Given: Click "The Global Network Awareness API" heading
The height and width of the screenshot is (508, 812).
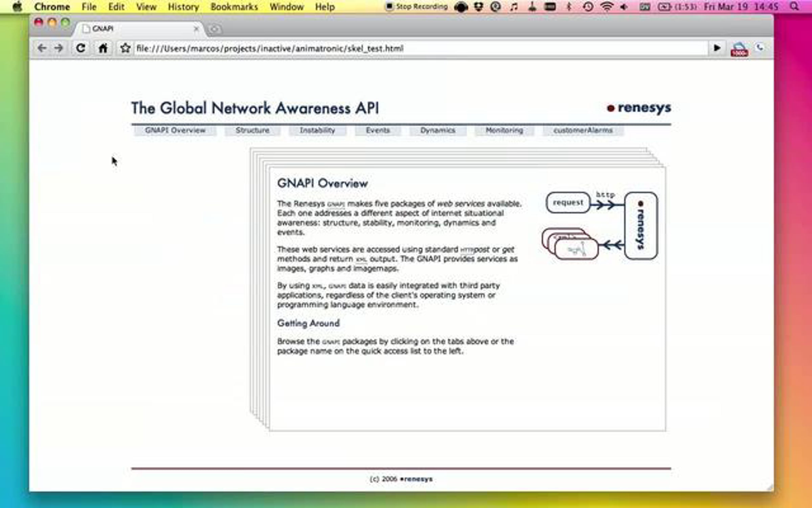Looking at the screenshot, I should point(255,108).
